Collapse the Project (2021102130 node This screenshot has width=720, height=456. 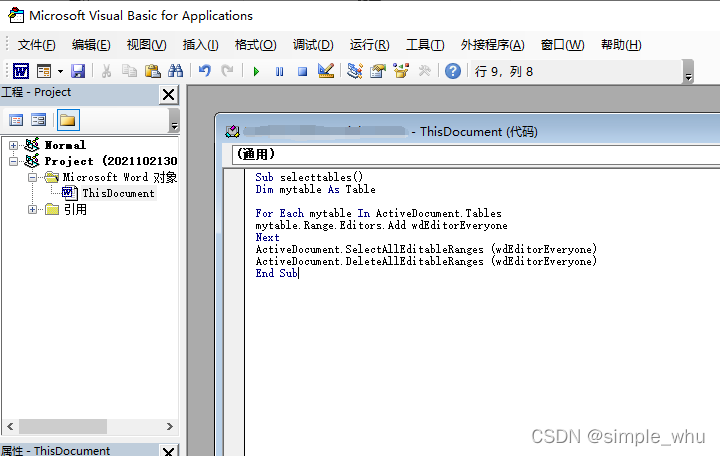tap(13, 161)
